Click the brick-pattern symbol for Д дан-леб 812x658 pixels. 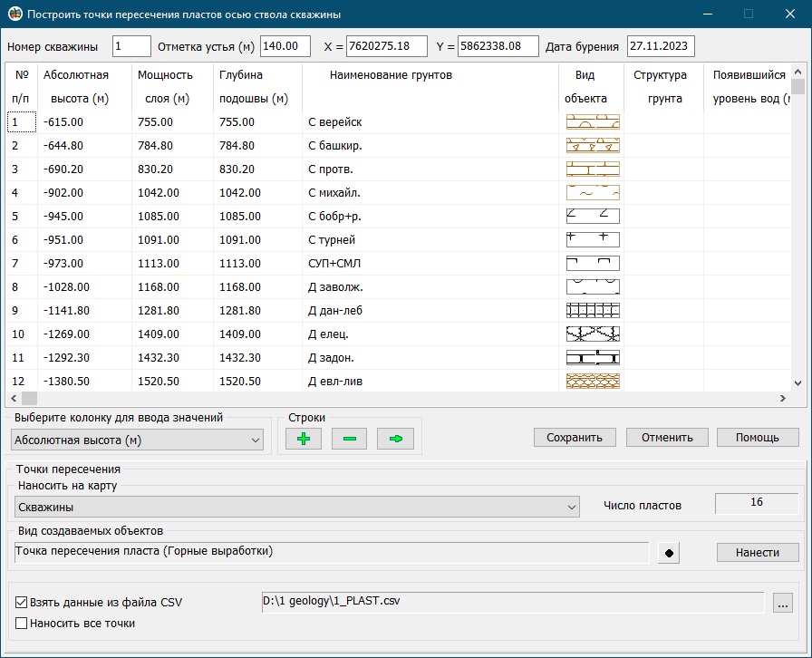pos(593,310)
